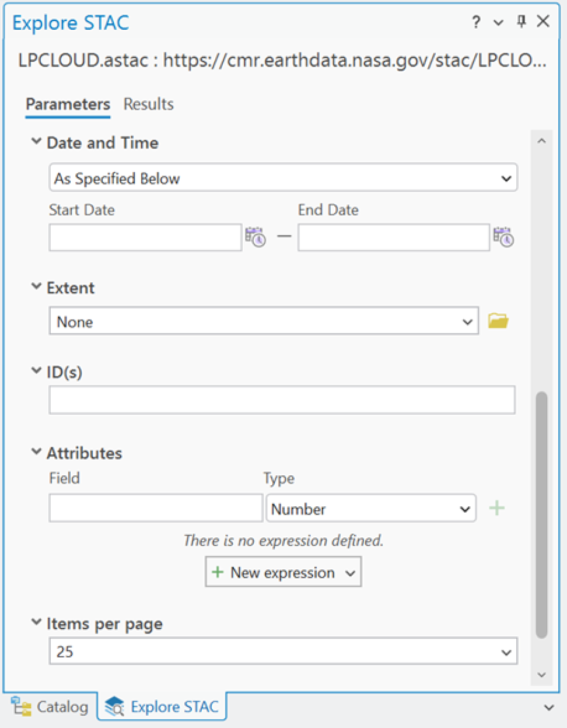
Task: Open the Items per page 25 dropdown
Action: point(283,651)
